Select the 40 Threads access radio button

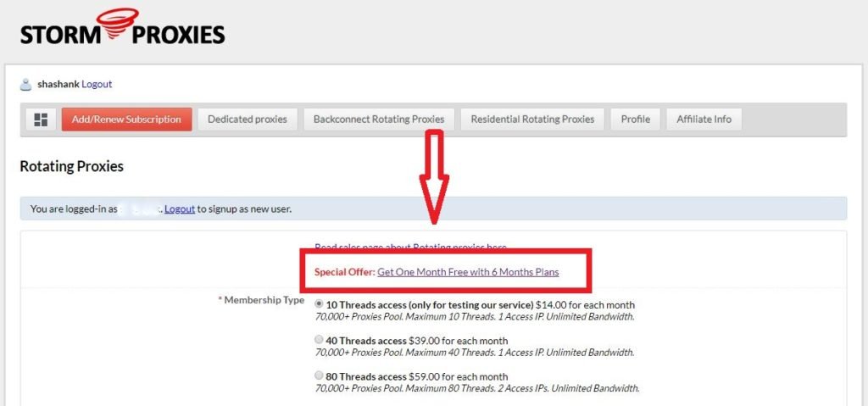[x=319, y=340]
